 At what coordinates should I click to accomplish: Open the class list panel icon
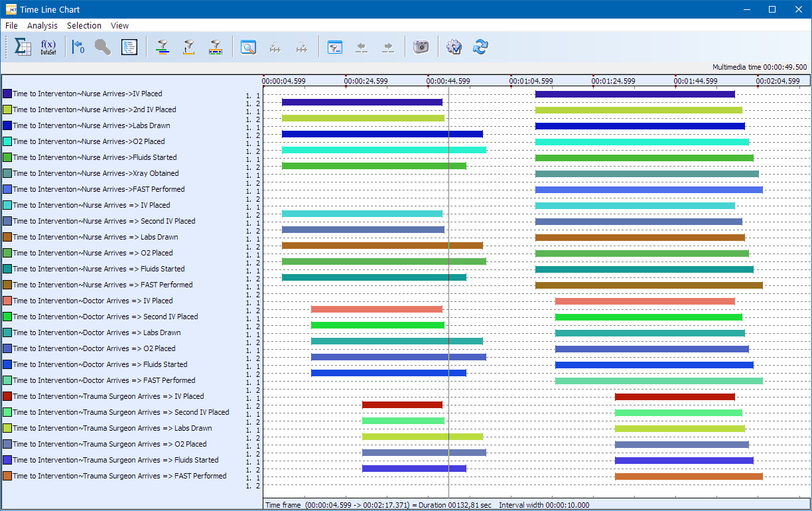129,47
